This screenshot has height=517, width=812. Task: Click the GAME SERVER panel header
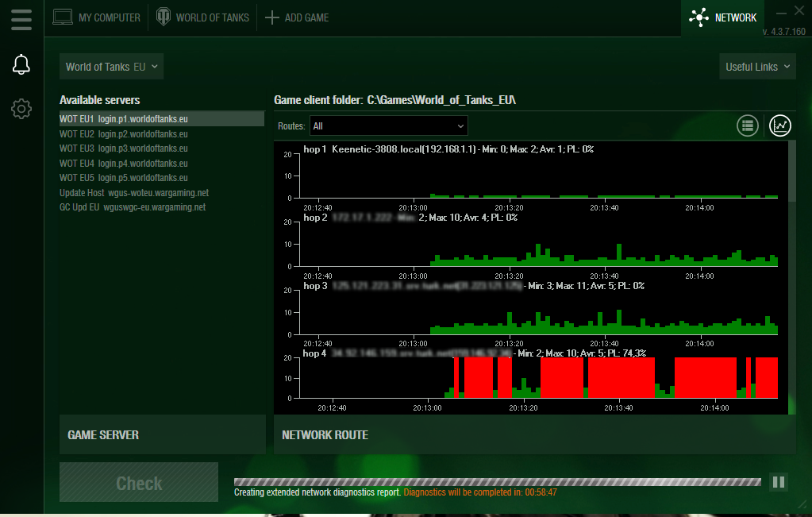click(163, 434)
